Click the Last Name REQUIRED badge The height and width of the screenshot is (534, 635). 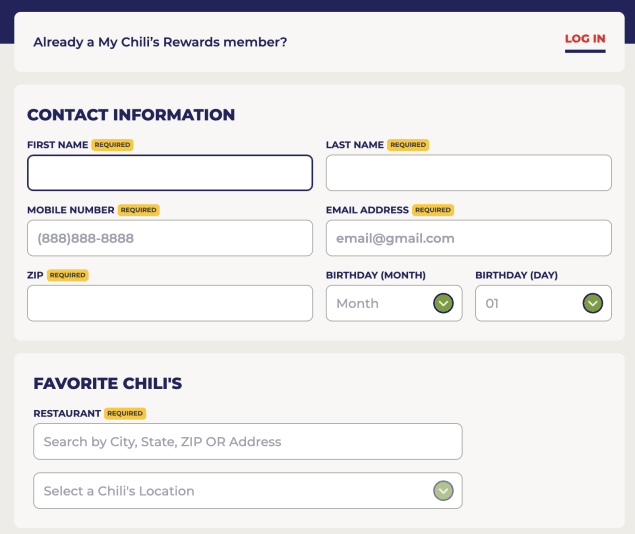point(408,145)
